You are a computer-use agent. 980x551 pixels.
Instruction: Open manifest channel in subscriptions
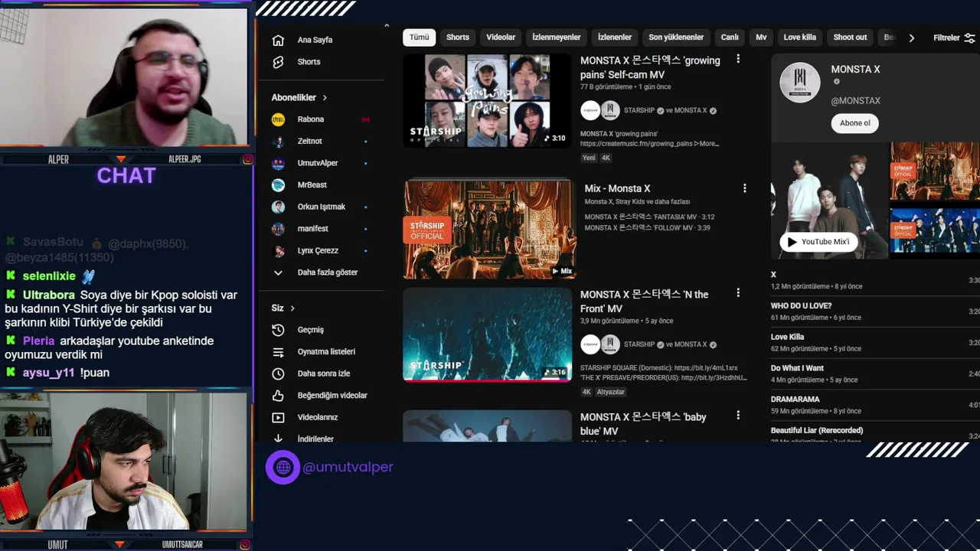[x=313, y=229]
